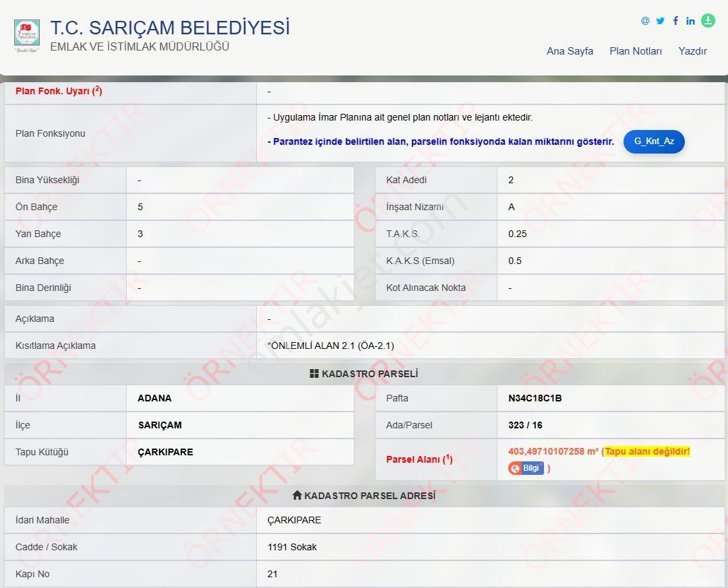Viewport: 728px width, 588px height.
Task: Open Plan Notları menu item
Action: coord(636,51)
